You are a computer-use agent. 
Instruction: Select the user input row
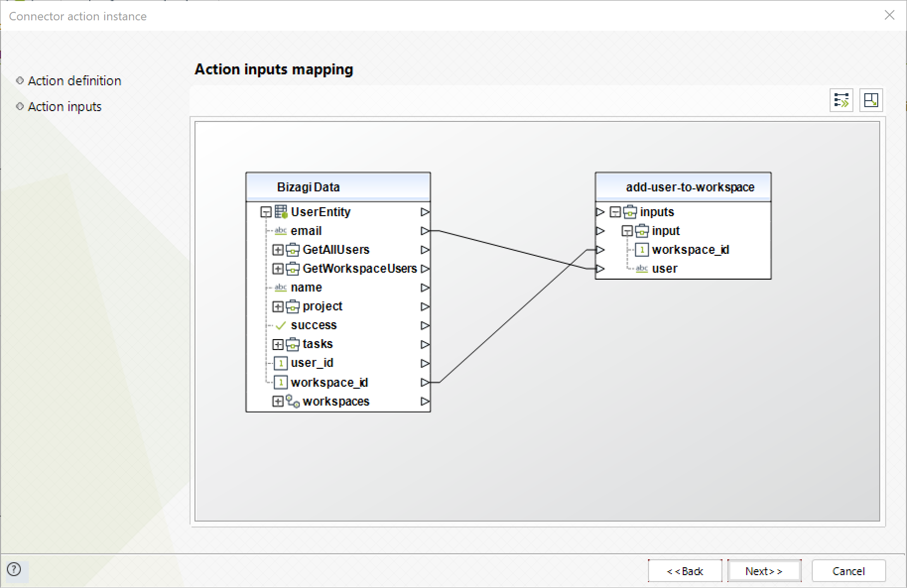pos(683,269)
